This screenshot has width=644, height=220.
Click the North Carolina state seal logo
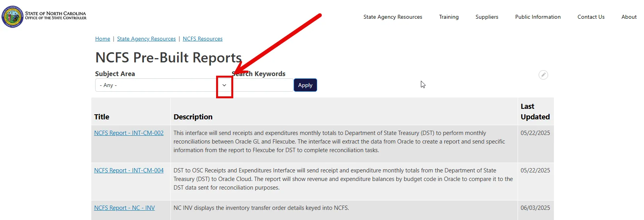[12, 17]
